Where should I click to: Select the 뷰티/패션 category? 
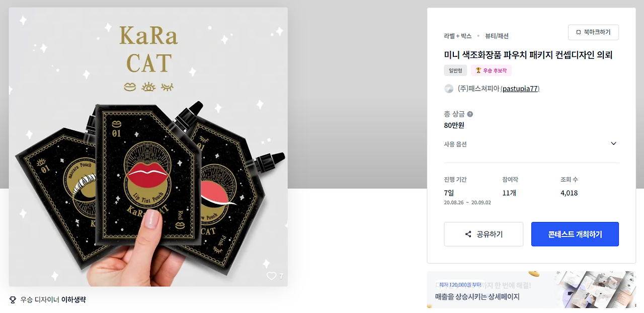(x=497, y=36)
